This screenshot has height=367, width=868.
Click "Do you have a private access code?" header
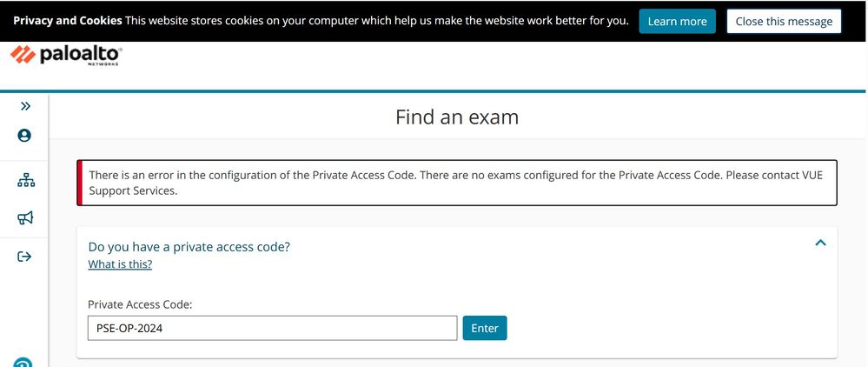click(x=189, y=247)
